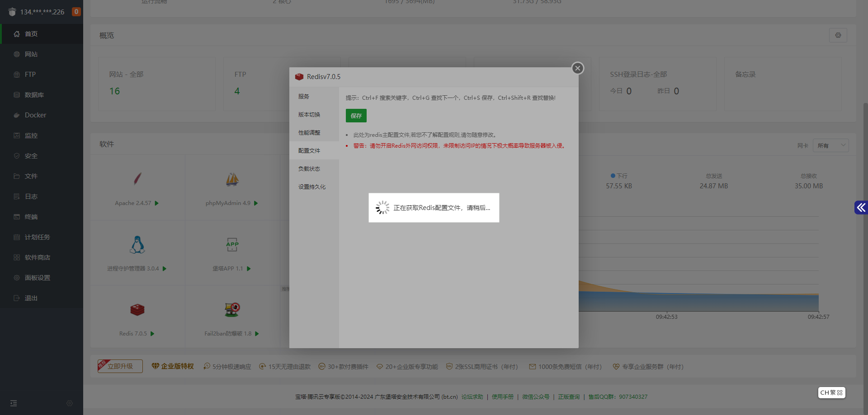Close the Redis v7.0.5 dialog
This screenshot has height=415, width=868.
tap(577, 68)
